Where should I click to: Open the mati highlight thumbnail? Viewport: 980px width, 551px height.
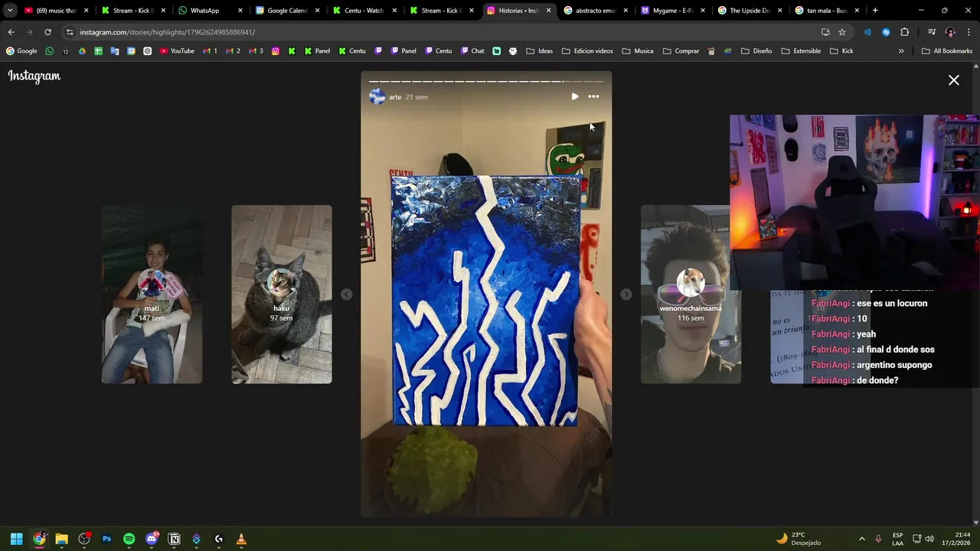point(152,294)
